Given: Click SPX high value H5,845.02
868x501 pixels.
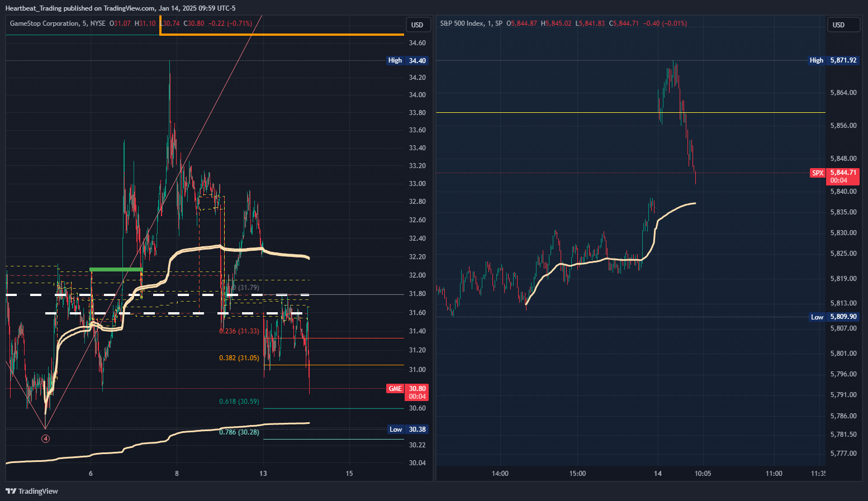Looking at the screenshot, I should pyautogui.click(x=556, y=23).
